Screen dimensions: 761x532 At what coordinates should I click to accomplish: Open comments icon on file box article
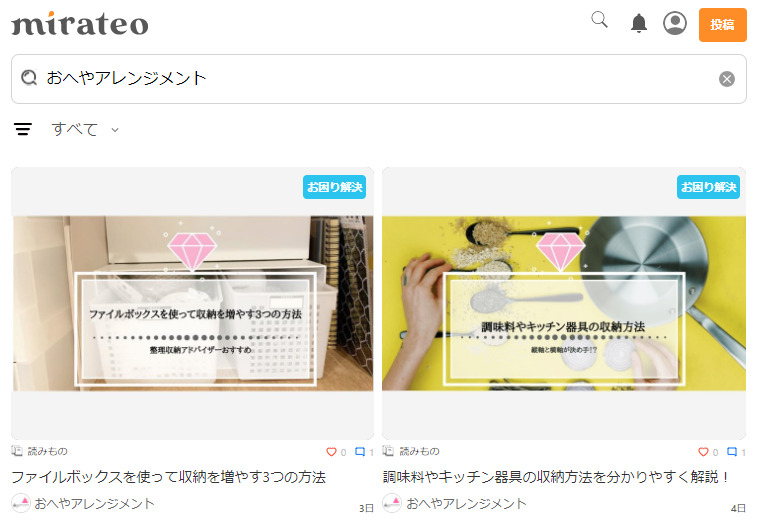[360, 452]
